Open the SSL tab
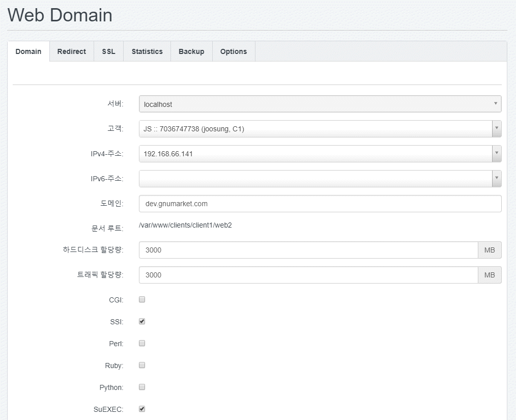 [x=108, y=51]
